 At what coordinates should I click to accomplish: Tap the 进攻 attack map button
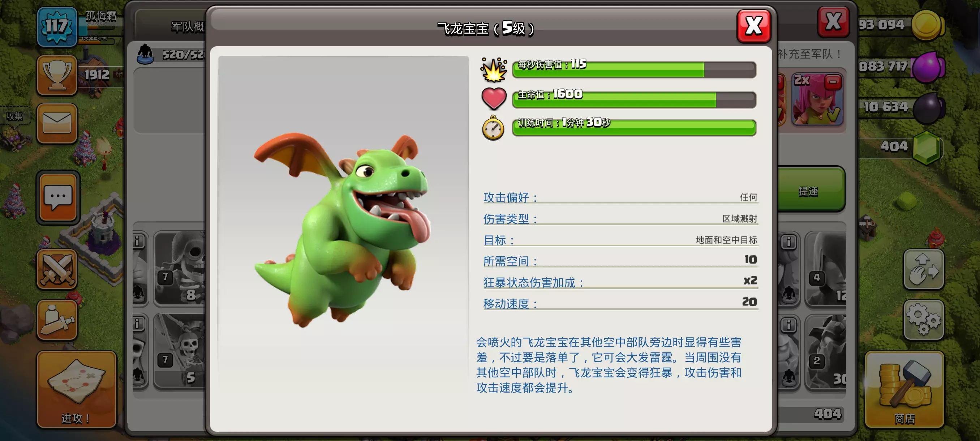[x=77, y=390]
